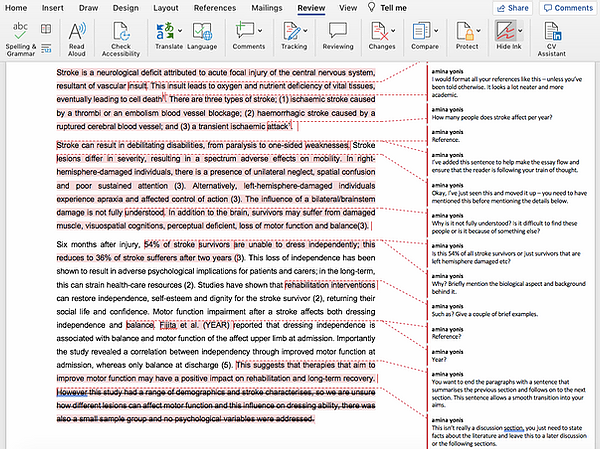Viewport: 600px width, 449px height.
Task: Click the Translate icon
Action: point(165,31)
